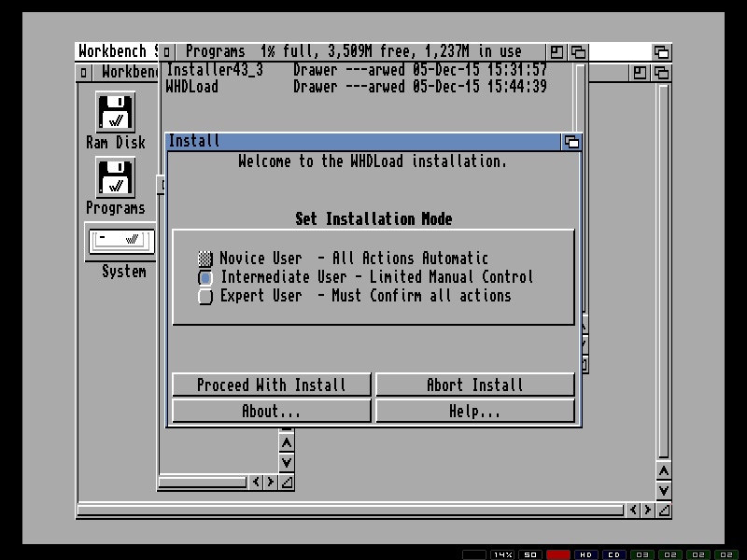Click Proceed With Install button

(x=271, y=385)
